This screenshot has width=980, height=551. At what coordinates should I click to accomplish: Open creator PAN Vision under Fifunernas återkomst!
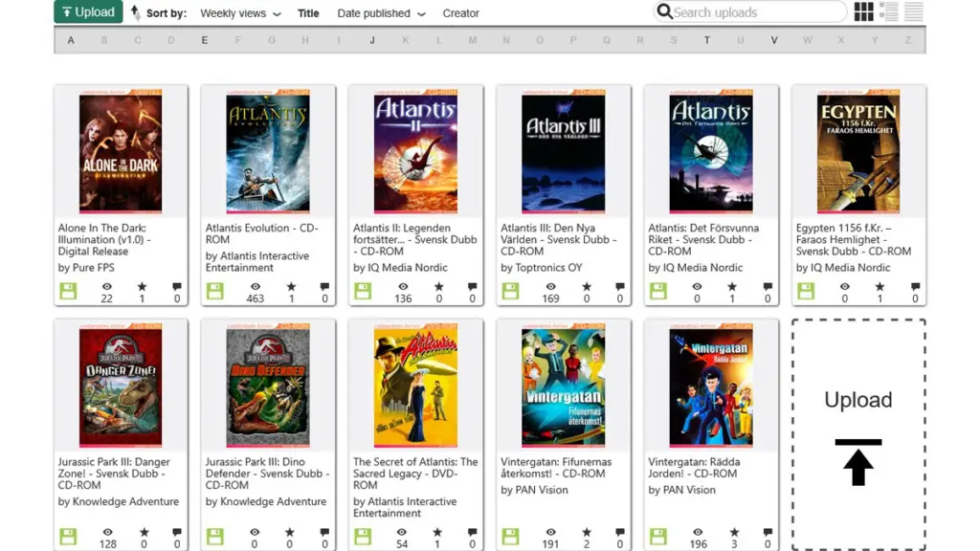542,490
